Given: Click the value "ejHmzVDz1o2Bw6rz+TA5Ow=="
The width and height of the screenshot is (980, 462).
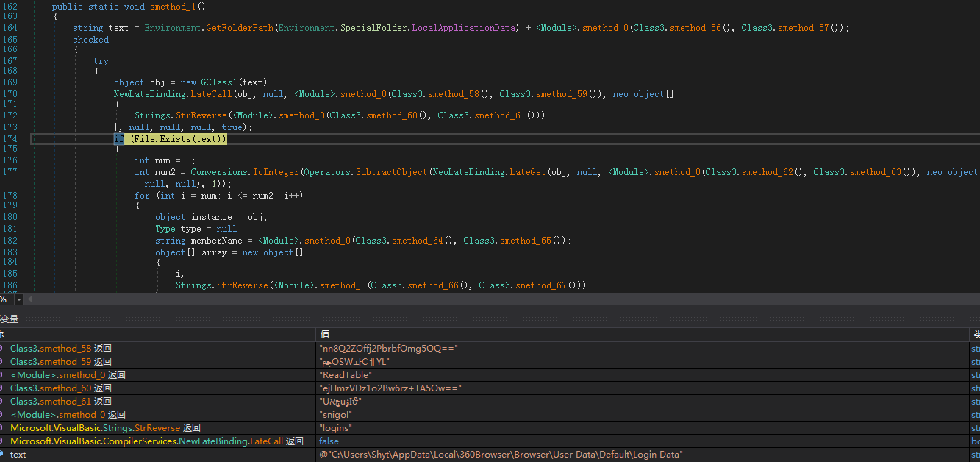Looking at the screenshot, I should pos(390,388).
